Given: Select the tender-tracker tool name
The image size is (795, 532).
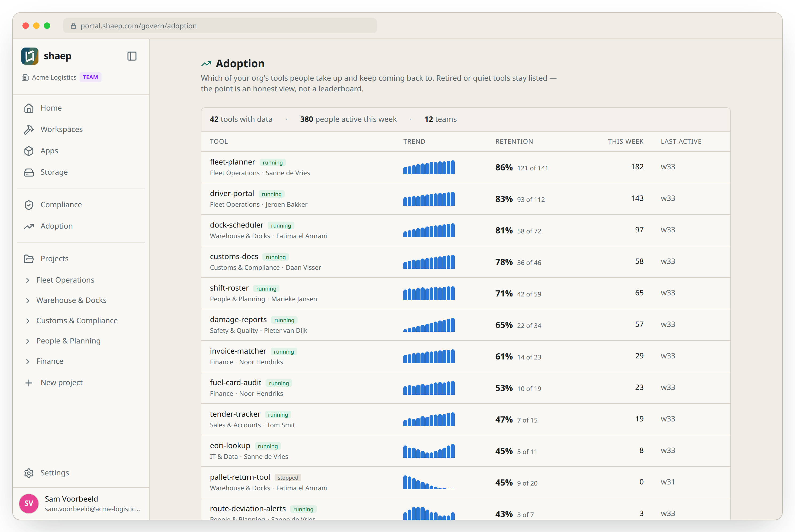Looking at the screenshot, I should (x=235, y=414).
